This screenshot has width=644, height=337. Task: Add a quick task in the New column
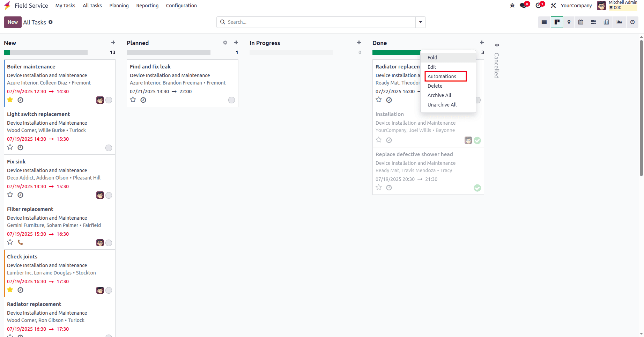click(113, 43)
